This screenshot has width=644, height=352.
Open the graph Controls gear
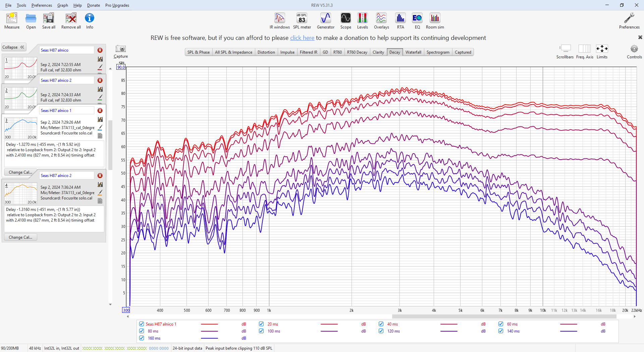pos(634,52)
